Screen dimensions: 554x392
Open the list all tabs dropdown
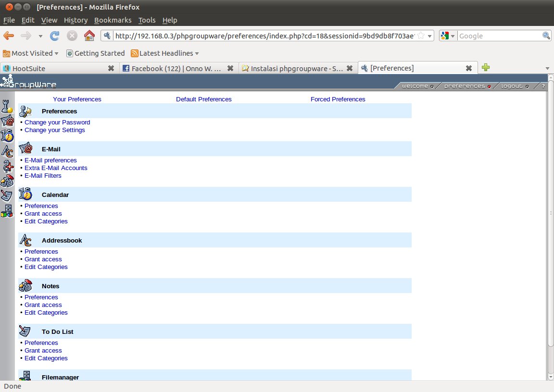547,68
